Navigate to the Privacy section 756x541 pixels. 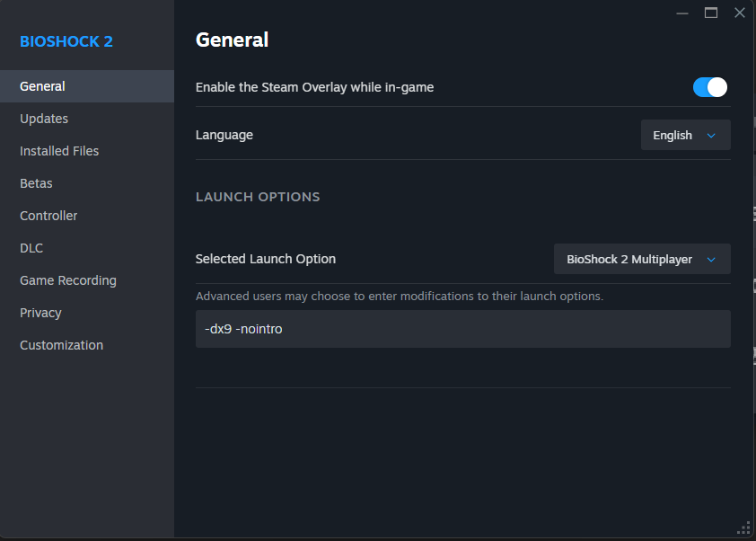[x=40, y=313]
